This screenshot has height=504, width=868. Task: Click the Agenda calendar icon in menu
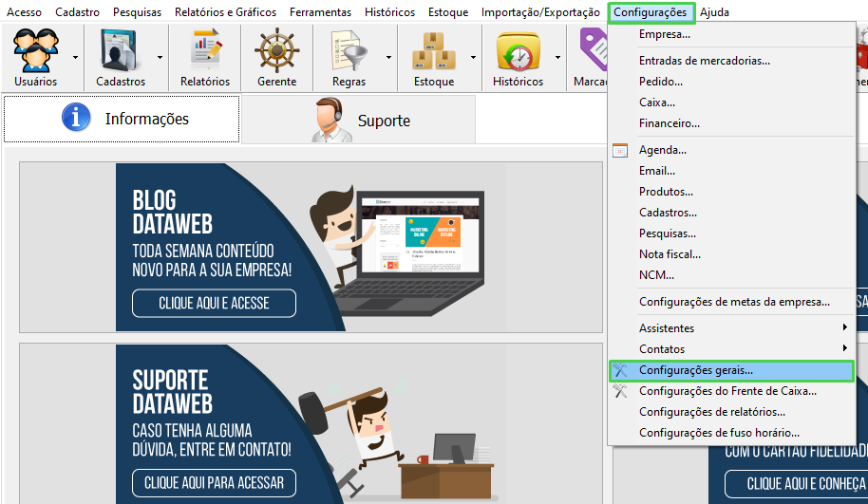[620, 150]
